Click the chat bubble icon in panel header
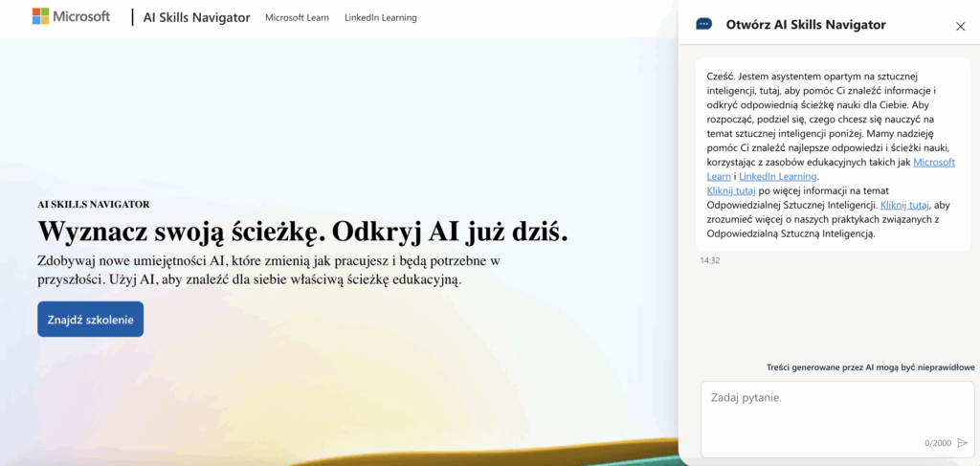The image size is (980, 466). click(x=704, y=25)
